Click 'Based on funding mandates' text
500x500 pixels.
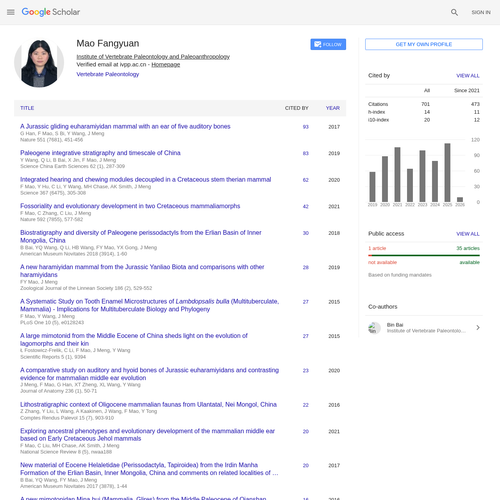[x=400, y=275]
